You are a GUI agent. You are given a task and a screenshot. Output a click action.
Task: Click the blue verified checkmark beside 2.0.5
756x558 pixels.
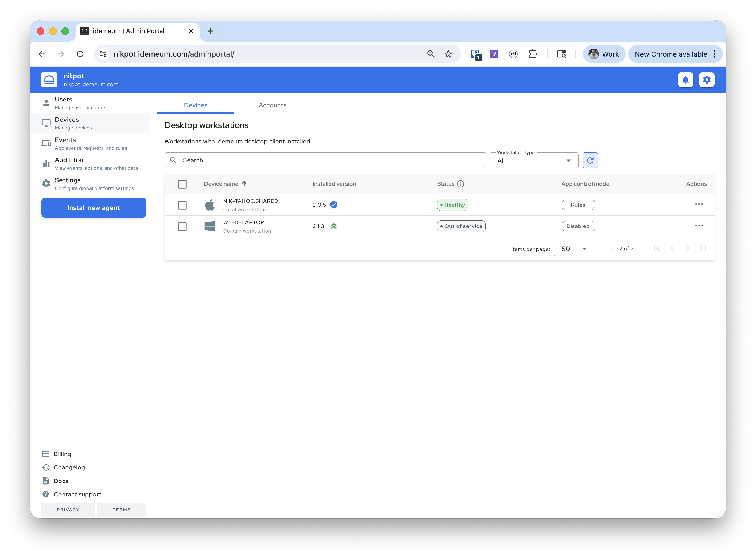pyautogui.click(x=334, y=205)
